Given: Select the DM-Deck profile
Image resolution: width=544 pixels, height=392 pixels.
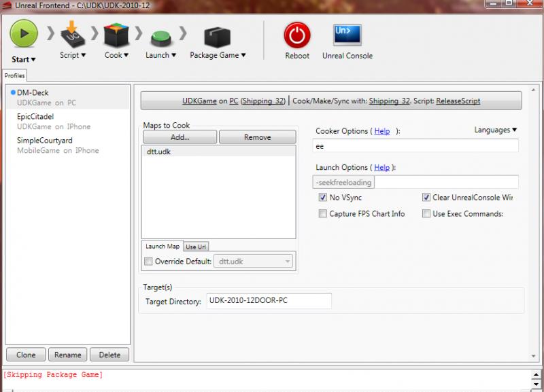Looking at the screenshot, I should (67, 97).
